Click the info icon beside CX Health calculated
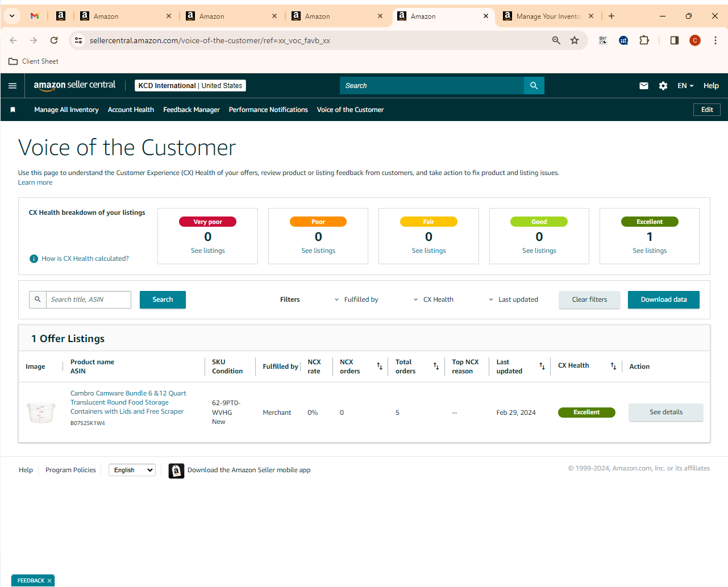This screenshot has height=587, width=728. click(34, 259)
